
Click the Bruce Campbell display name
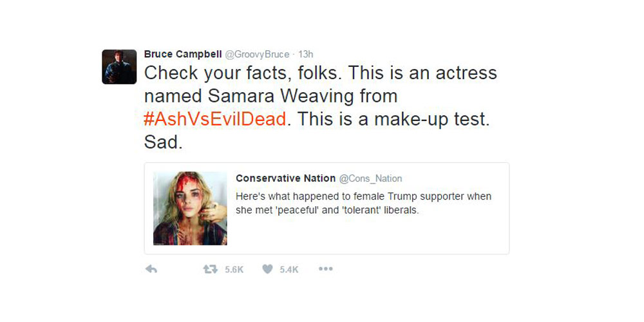tap(183, 54)
